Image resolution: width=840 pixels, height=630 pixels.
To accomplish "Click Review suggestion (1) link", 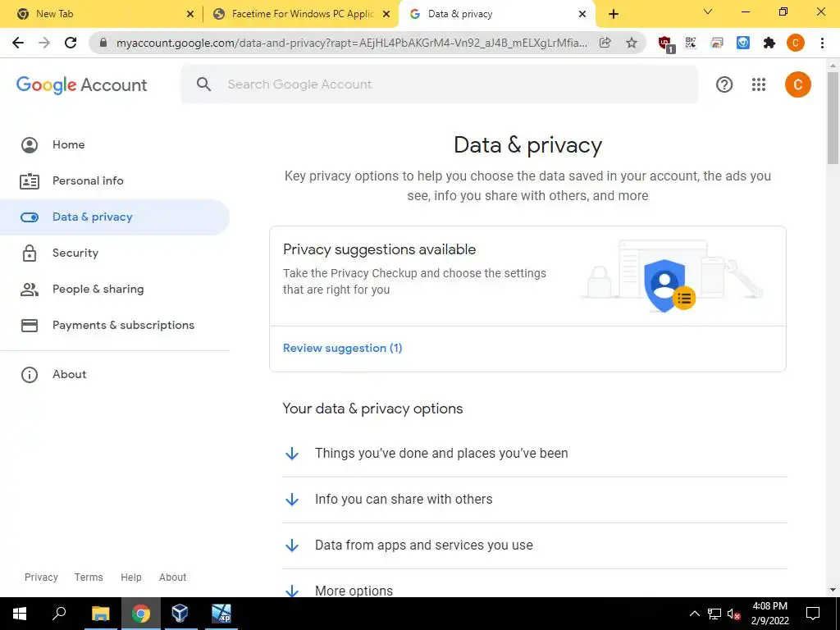I will coord(342,348).
